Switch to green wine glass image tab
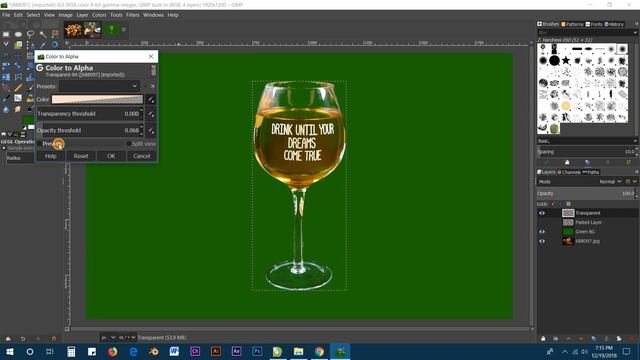 tap(111, 30)
